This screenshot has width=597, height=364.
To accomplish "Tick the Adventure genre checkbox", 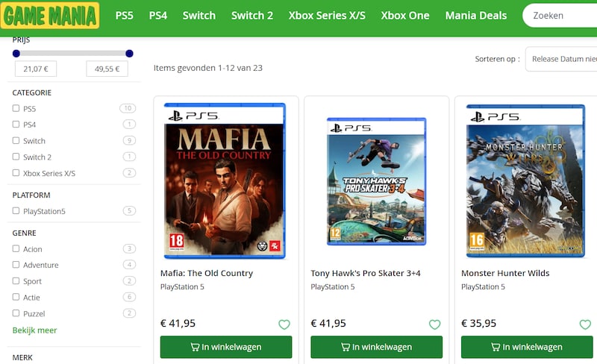I will point(16,265).
